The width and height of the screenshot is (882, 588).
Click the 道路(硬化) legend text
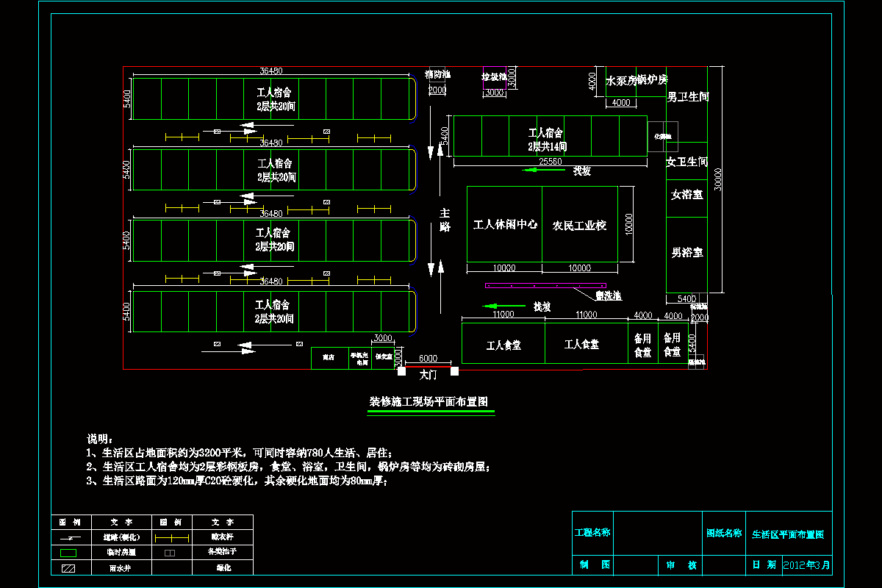point(121,539)
